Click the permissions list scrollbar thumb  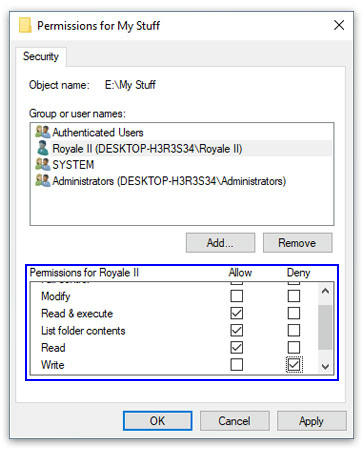(325, 327)
